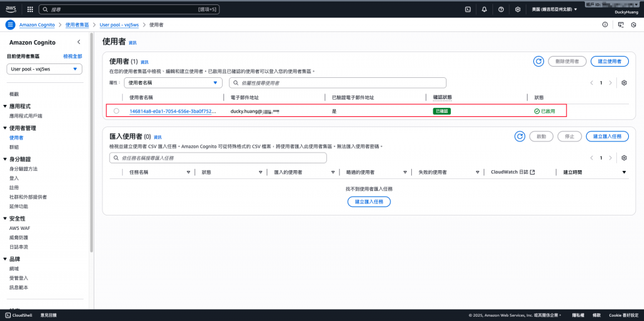This screenshot has height=321, width=644.
Task: Click the 建立匯入任務 button at top right
Action: pyautogui.click(x=608, y=136)
